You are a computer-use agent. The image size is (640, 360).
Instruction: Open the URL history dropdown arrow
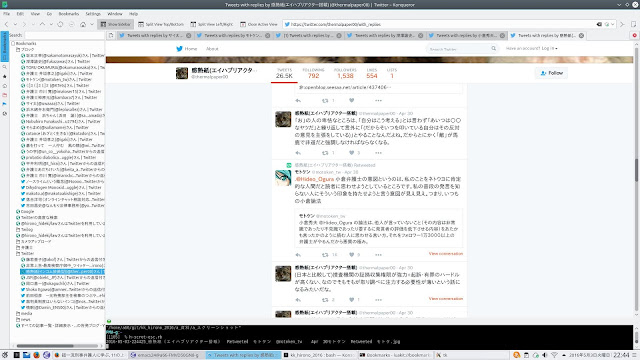(x=613, y=24)
